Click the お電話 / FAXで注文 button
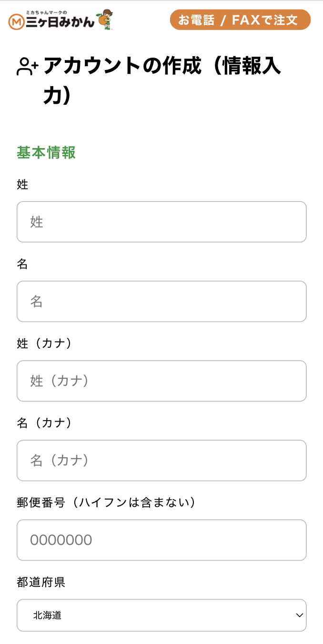This screenshot has height=644, width=323. [240, 20]
